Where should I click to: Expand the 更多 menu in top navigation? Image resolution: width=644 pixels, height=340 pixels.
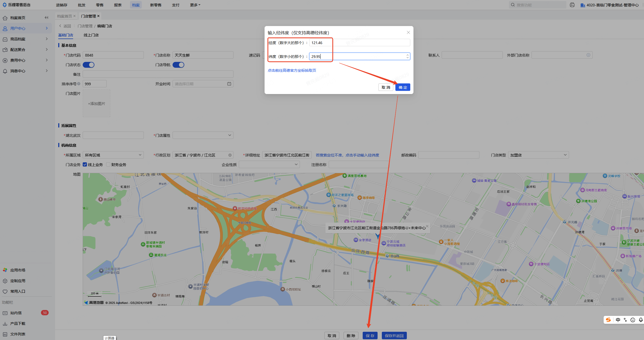tap(195, 5)
